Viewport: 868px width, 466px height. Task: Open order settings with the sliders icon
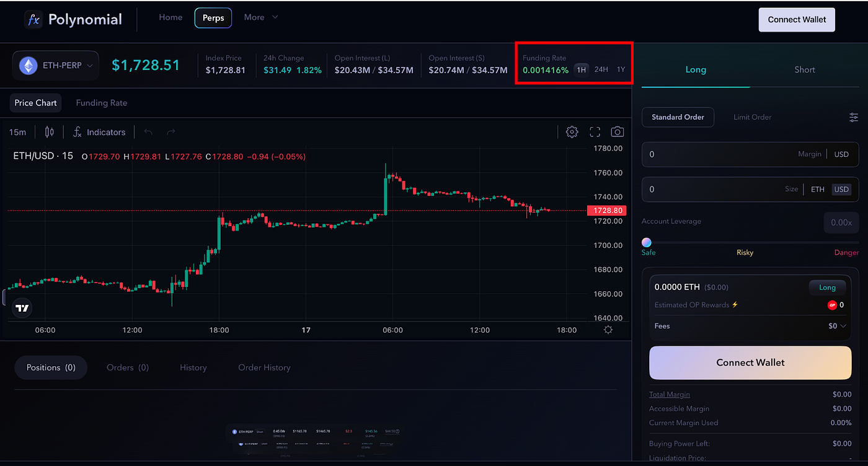pyautogui.click(x=853, y=117)
